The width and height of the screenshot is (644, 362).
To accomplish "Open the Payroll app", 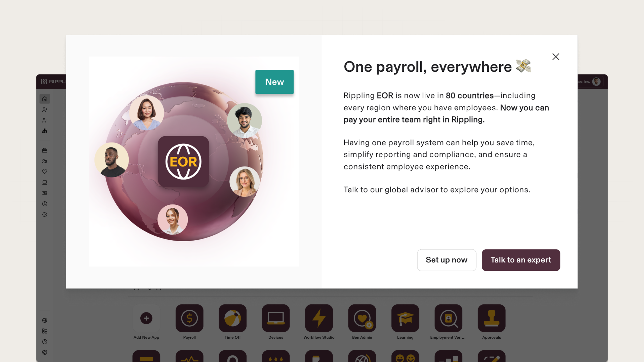I will pos(189,318).
